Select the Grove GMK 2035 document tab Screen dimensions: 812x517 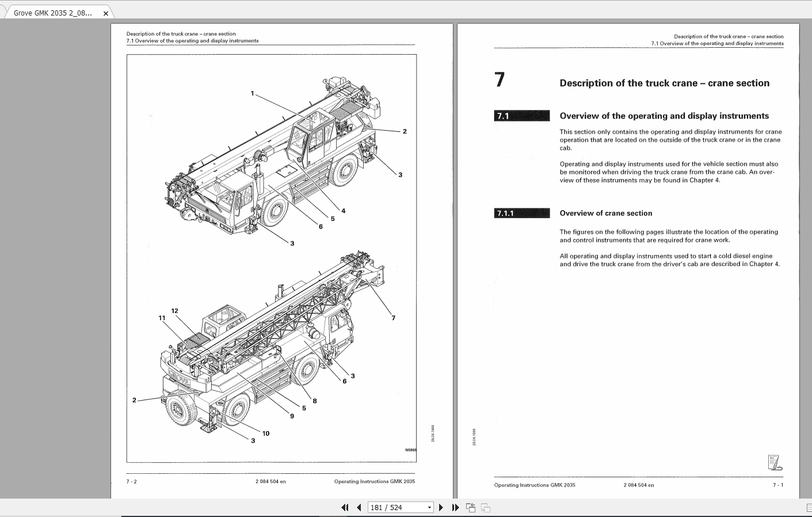coord(52,12)
